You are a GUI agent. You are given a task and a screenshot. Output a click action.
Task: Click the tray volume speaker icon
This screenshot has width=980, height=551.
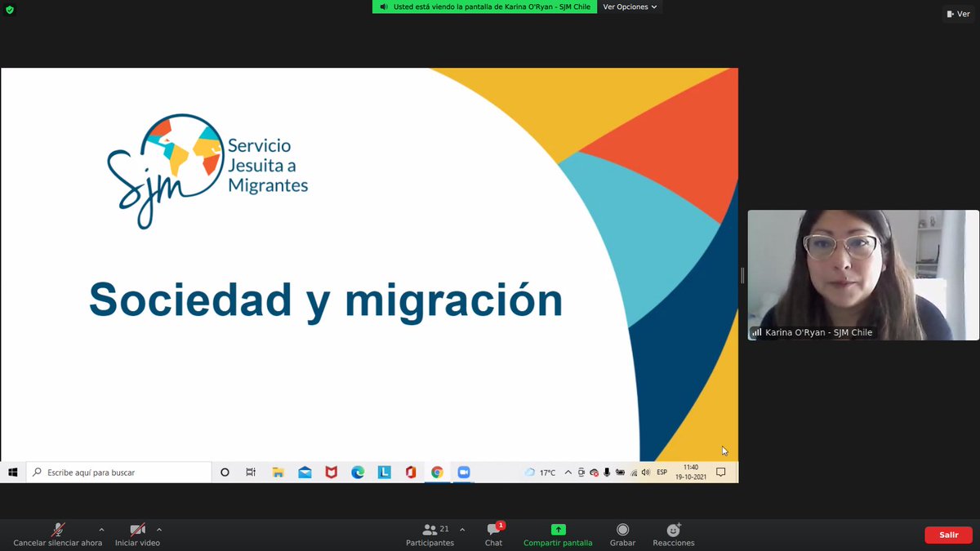646,472
